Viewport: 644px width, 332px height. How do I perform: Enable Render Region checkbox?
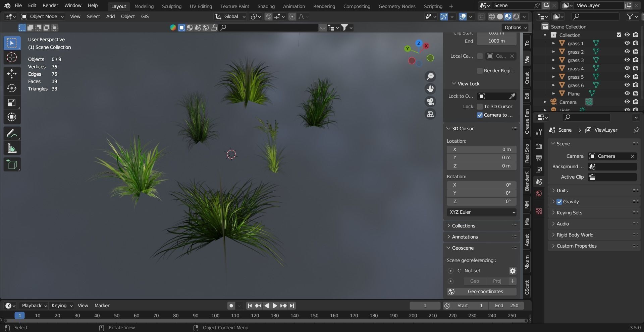tap(480, 71)
